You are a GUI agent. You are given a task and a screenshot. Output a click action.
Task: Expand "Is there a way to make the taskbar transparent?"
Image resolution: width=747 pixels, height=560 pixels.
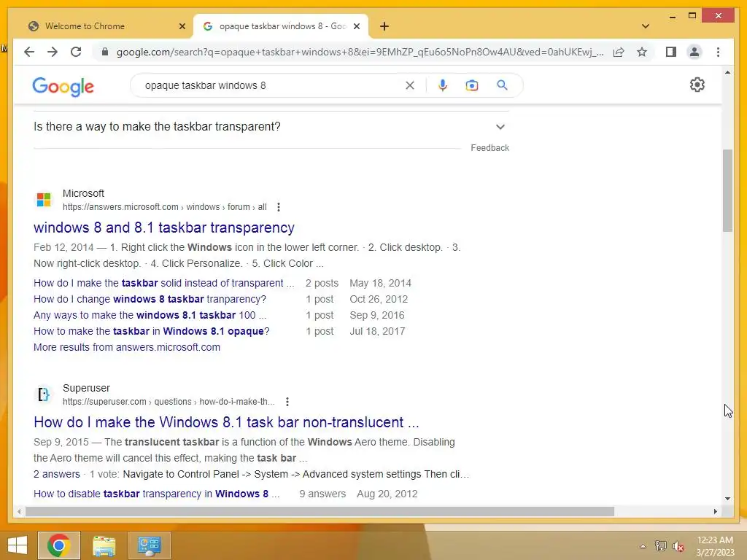tap(271, 127)
